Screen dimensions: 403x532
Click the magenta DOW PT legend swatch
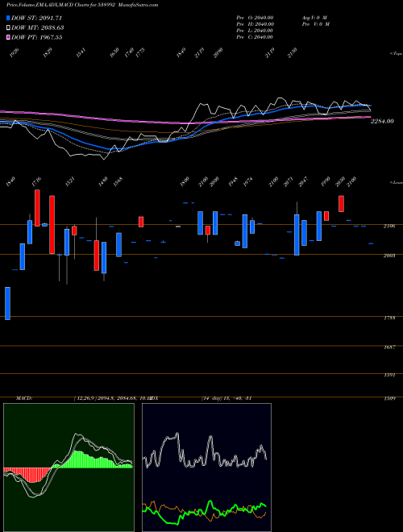pyautogui.click(x=8, y=37)
